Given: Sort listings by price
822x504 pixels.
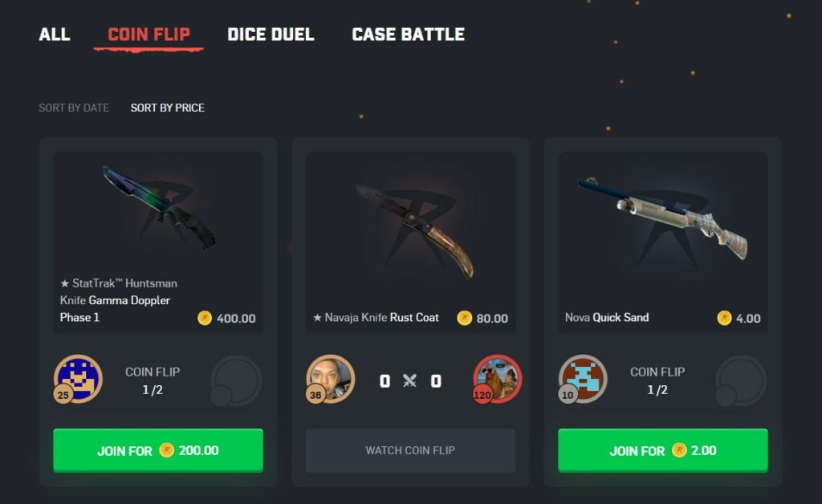Looking at the screenshot, I should pyautogui.click(x=167, y=108).
